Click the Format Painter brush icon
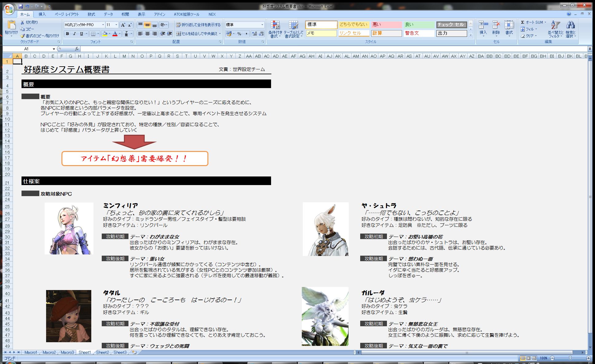 click(x=23, y=36)
